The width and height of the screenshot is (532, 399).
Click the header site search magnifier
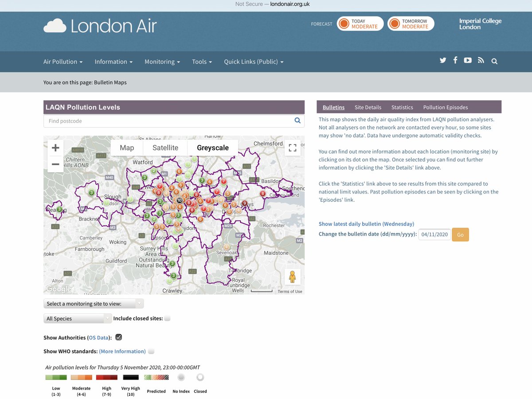click(494, 61)
